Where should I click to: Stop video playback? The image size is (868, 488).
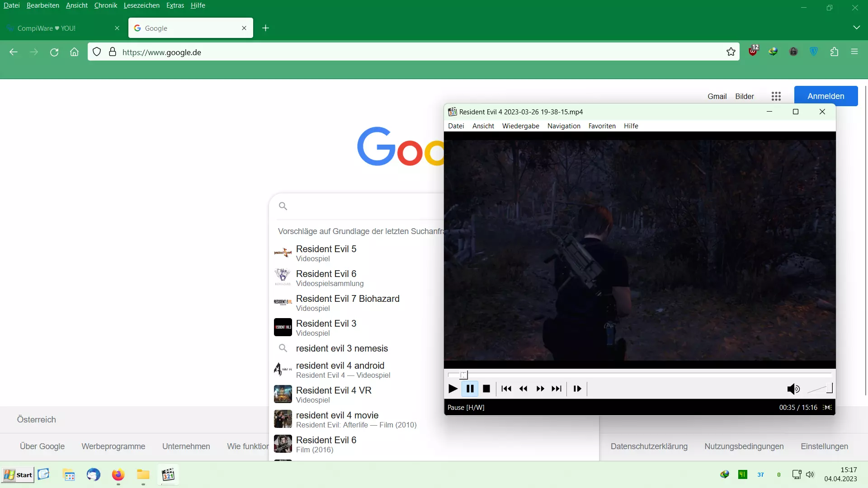click(x=486, y=389)
